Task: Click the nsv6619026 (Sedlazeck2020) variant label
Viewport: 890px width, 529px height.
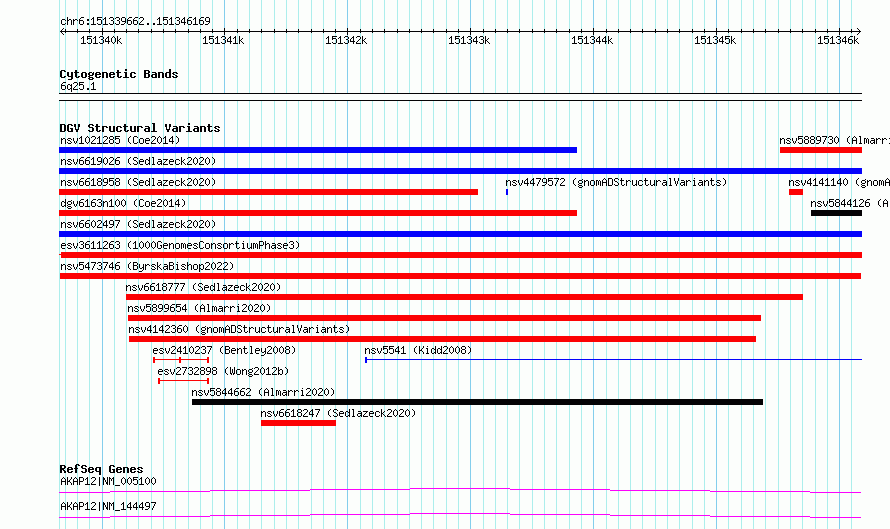Action: click(x=138, y=161)
